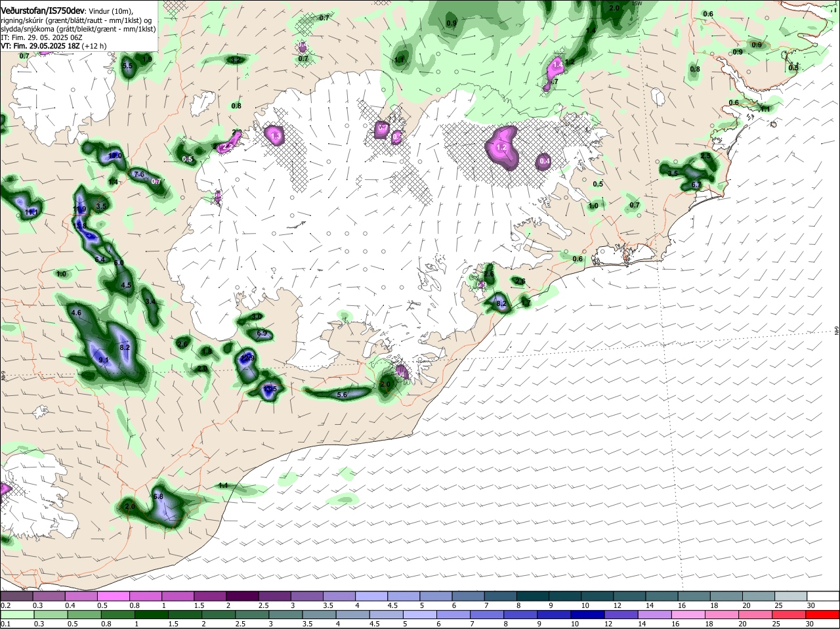Select the red swatch above 30 in lower legend
Viewport: 840px width, 629px height.
[823, 613]
